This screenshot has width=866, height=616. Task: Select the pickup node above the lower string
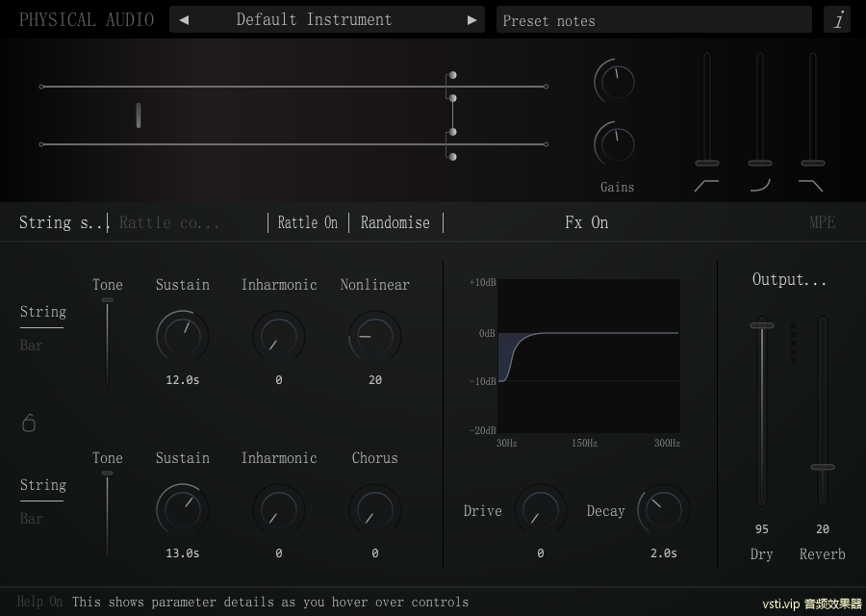tap(452, 132)
